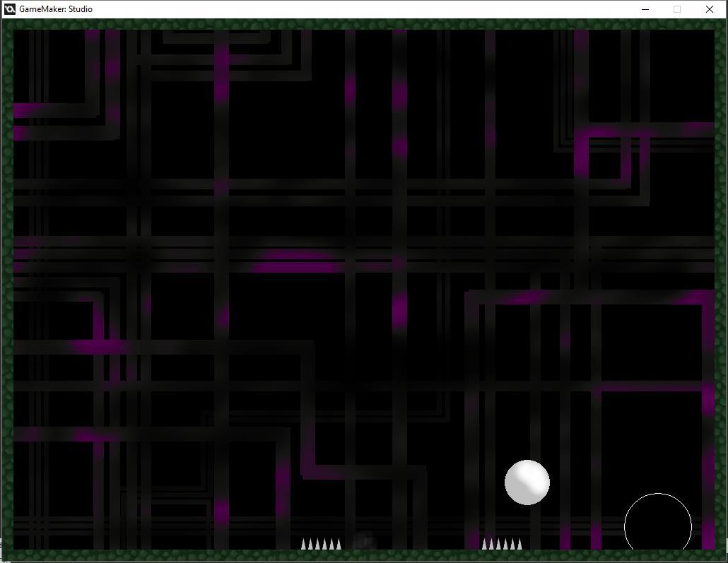Click the purple glow in the top-left corner
Screen dimensions: 728x563
28,111
